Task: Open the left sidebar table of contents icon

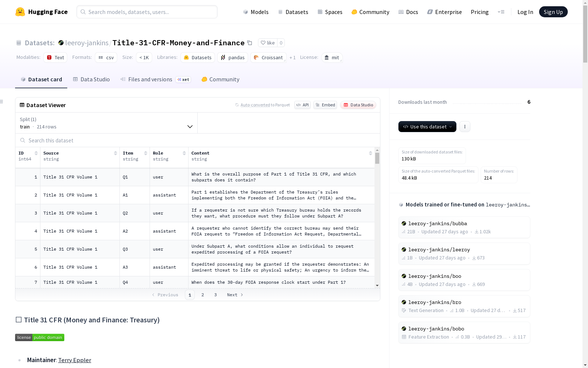Action: [x=2, y=102]
